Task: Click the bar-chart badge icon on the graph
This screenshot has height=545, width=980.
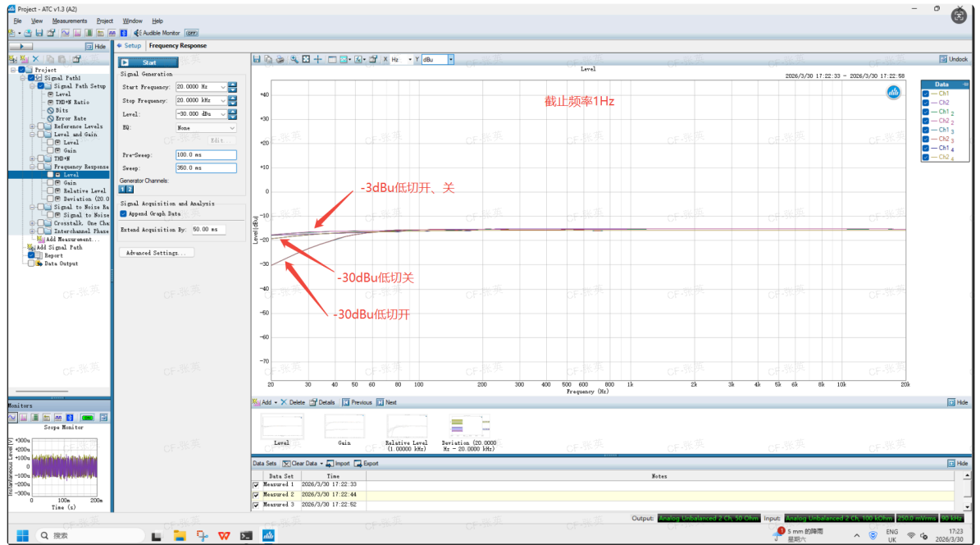Action: [893, 93]
